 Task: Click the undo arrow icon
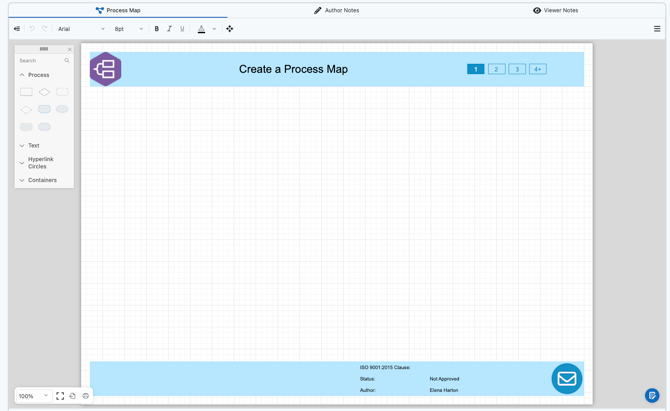(31, 29)
